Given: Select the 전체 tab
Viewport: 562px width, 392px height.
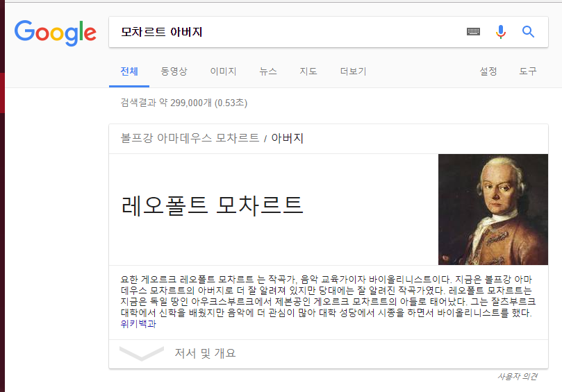Looking at the screenshot, I should [x=129, y=71].
